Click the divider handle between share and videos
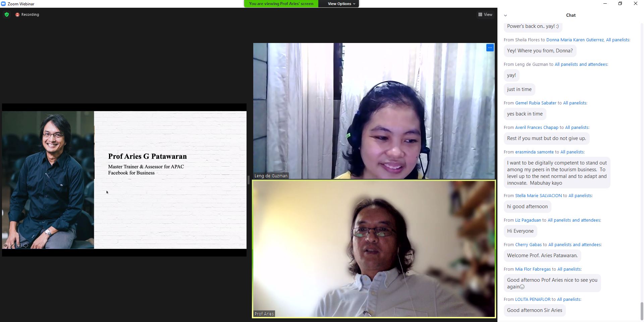Viewport: 644px width, 322px height. 249,180
